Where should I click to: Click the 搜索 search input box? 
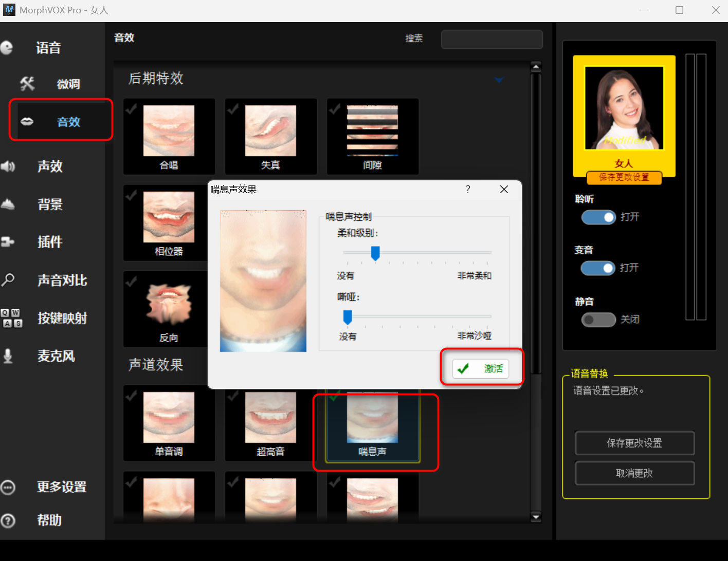pyautogui.click(x=492, y=39)
